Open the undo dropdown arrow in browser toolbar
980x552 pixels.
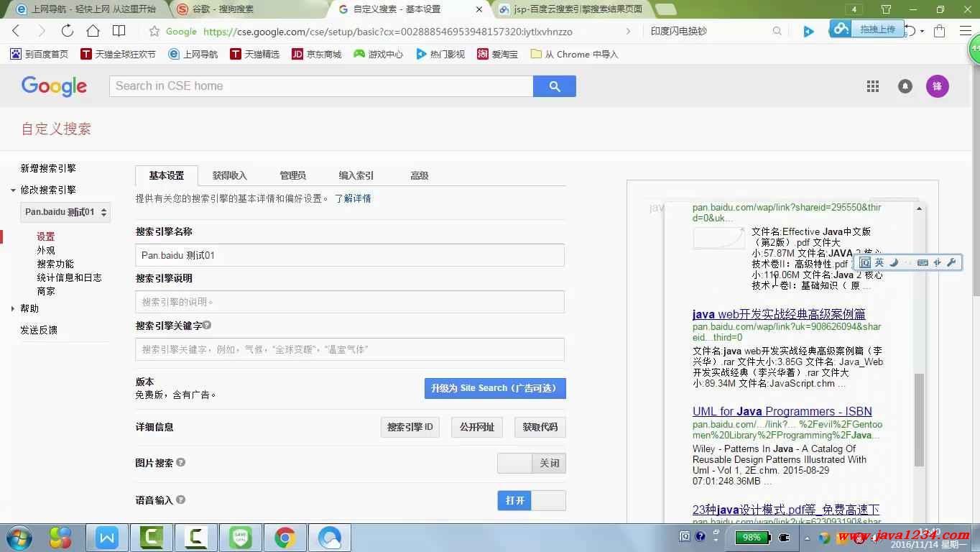click(x=923, y=31)
